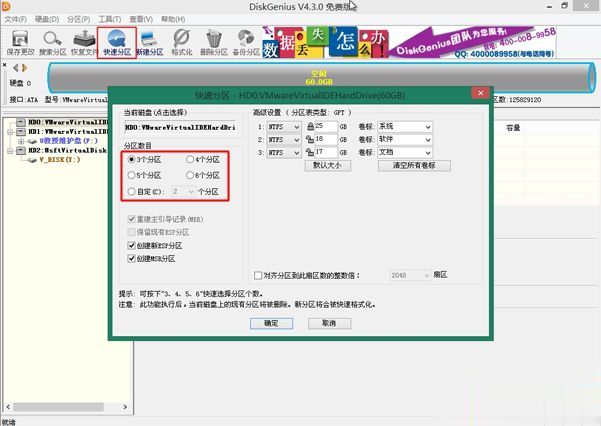Select the custom (自定) partition count radio
This screenshot has height=426, width=601.
click(131, 191)
